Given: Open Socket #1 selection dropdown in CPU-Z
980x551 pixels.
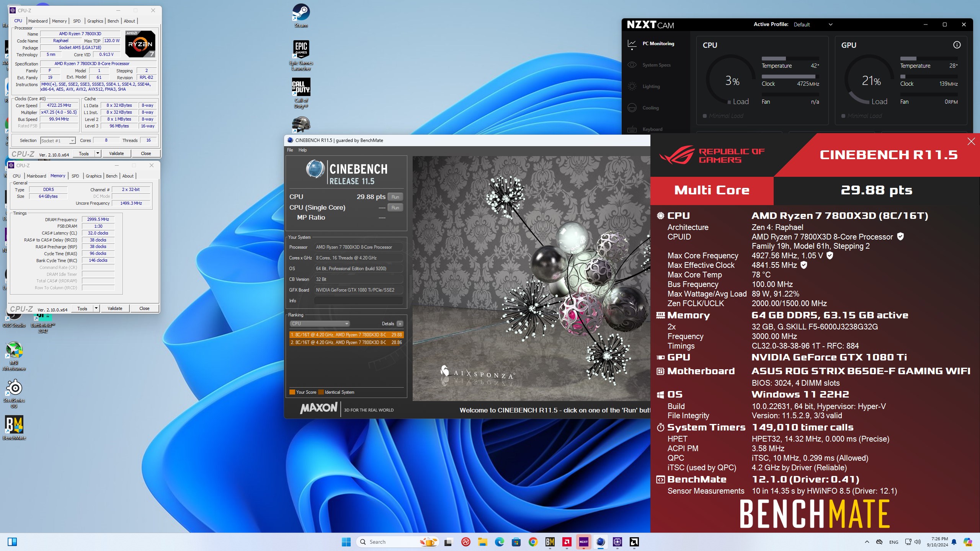Looking at the screenshot, I should (58, 141).
